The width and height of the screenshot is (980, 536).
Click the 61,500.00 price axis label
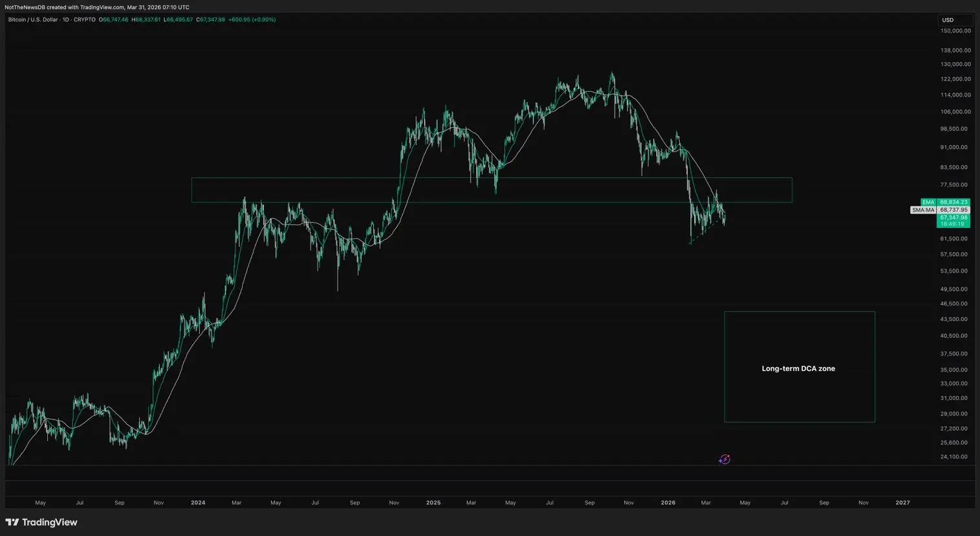pos(954,238)
